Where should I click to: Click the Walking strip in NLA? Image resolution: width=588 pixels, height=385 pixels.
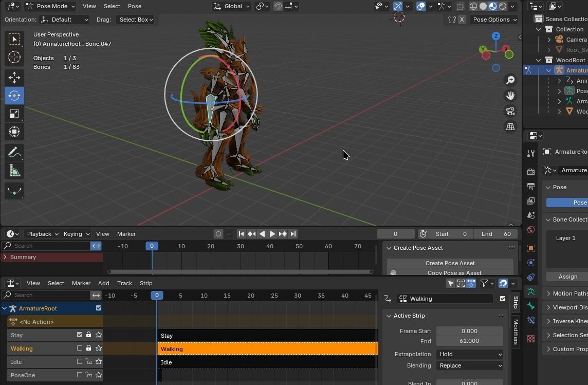(x=267, y=349)
